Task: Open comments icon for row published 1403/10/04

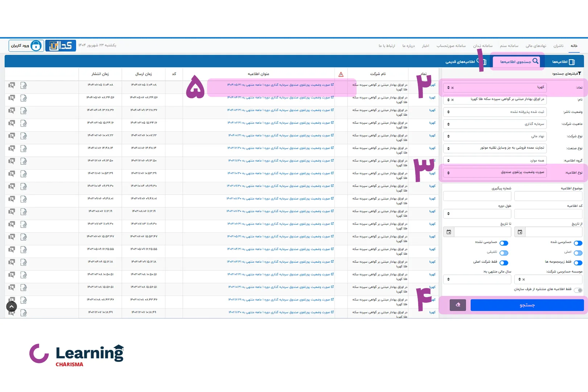Action: click(x=12, y=187)
